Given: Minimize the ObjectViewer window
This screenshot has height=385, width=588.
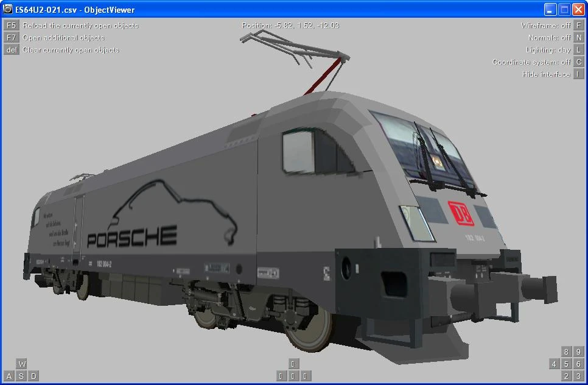Looking at the screenshot, I should pos(550,9).
